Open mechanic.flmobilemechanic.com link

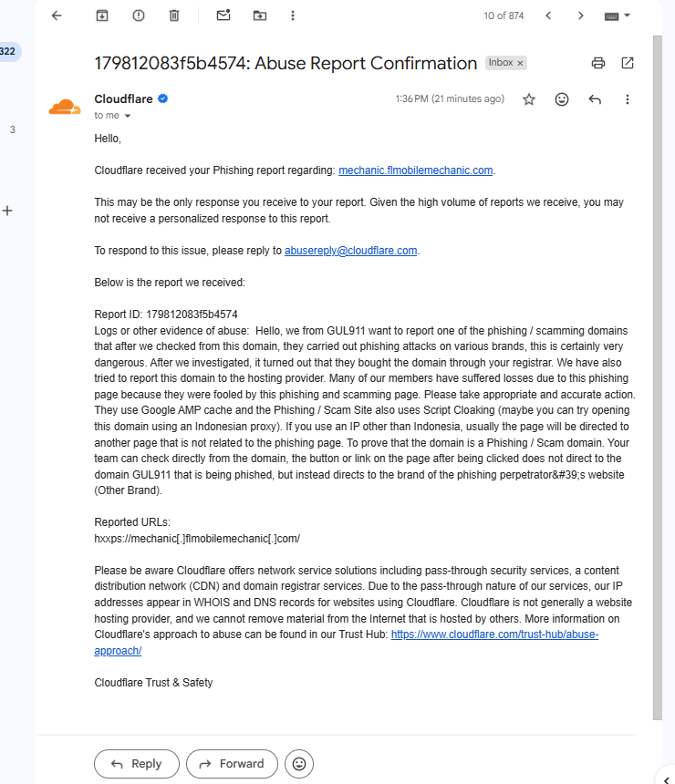416,170
